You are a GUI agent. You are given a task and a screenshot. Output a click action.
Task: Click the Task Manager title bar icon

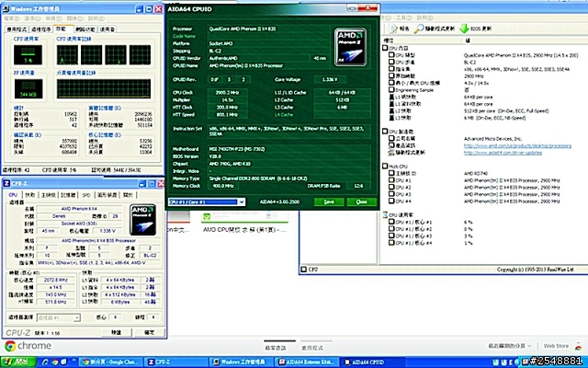click(x=6, y=8)
